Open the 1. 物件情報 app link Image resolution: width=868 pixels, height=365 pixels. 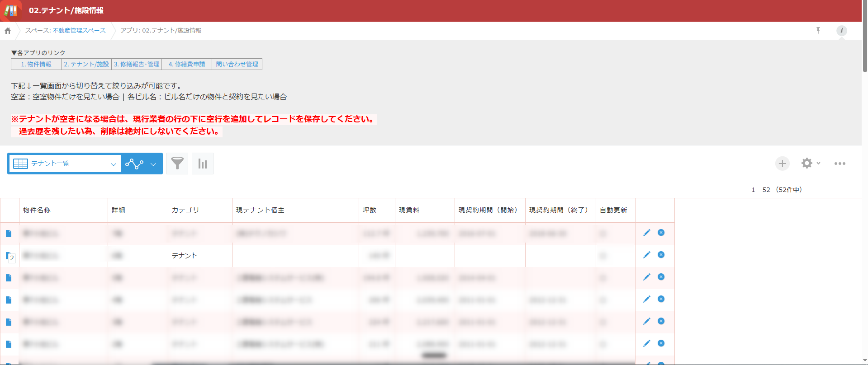pyautogui.click(x=36, y=64)
